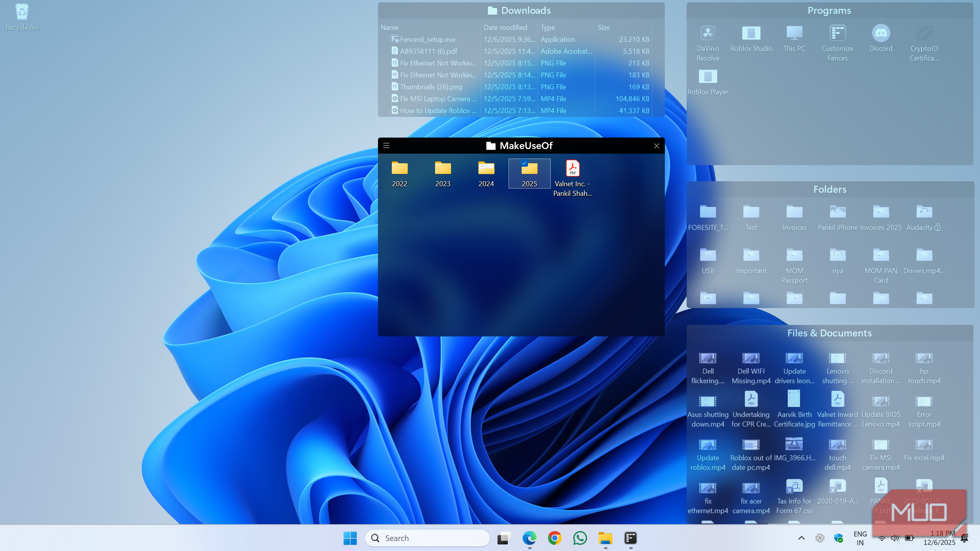Open Microsoft Edge from taskbar
This screenshot has width=980, height=551.
pyautogui.click(x=529, y=538)
